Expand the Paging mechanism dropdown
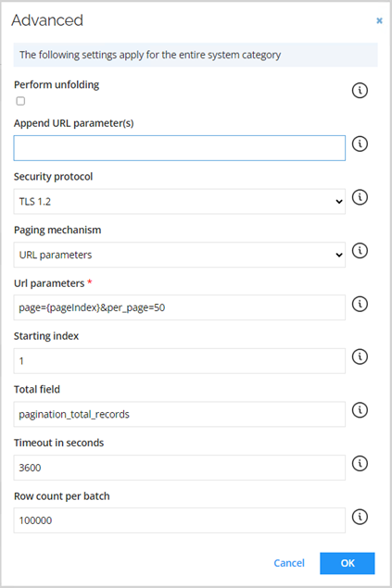392x588 pixels. (179, 255)
